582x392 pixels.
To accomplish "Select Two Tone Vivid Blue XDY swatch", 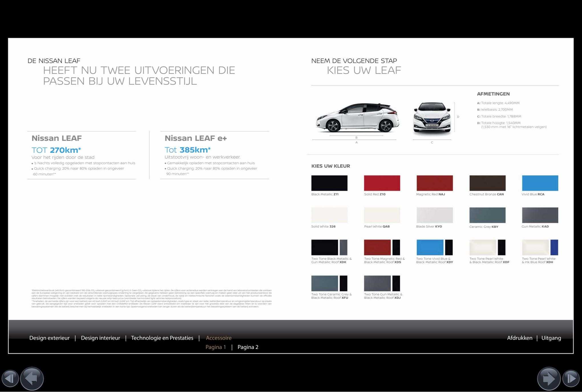I will (435, 247).
